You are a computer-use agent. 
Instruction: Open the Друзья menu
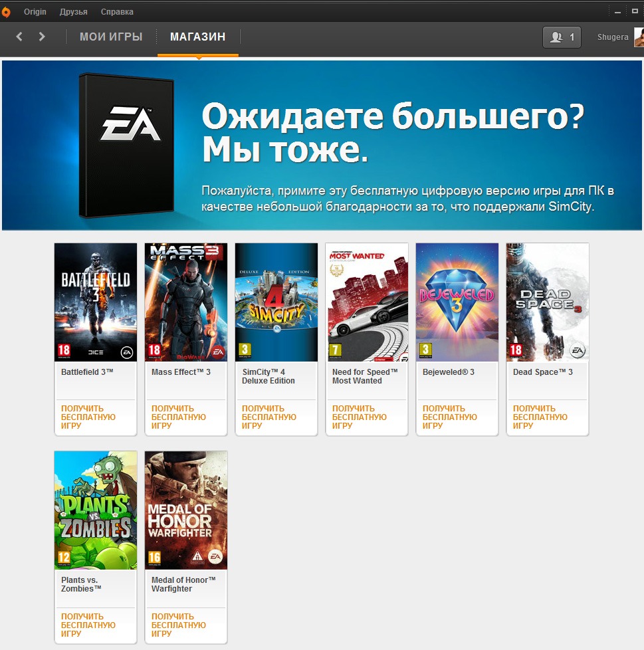tap(73, 11)
